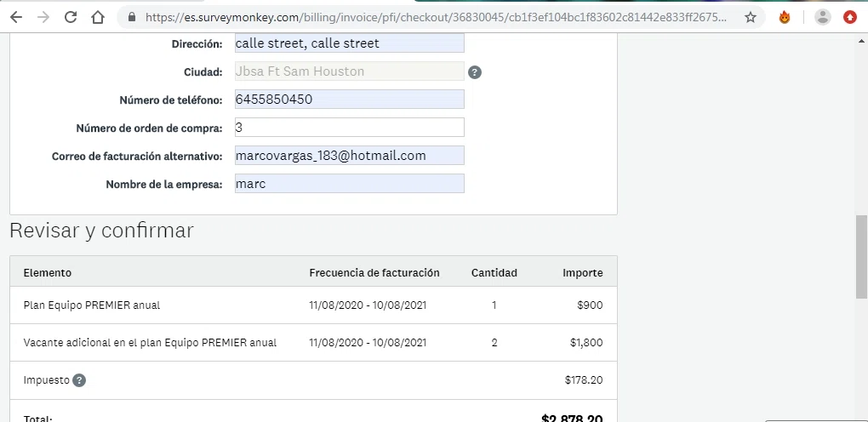Select billing dates of Vacante adicional row
868x422 pixels.
[x=368, y=343]
